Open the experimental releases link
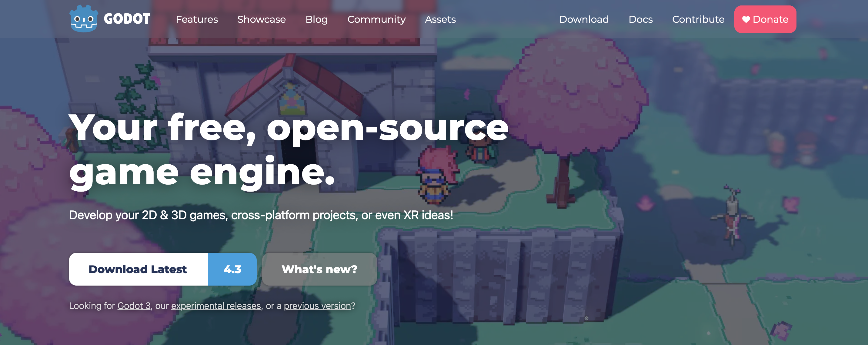 click(216, 306)
